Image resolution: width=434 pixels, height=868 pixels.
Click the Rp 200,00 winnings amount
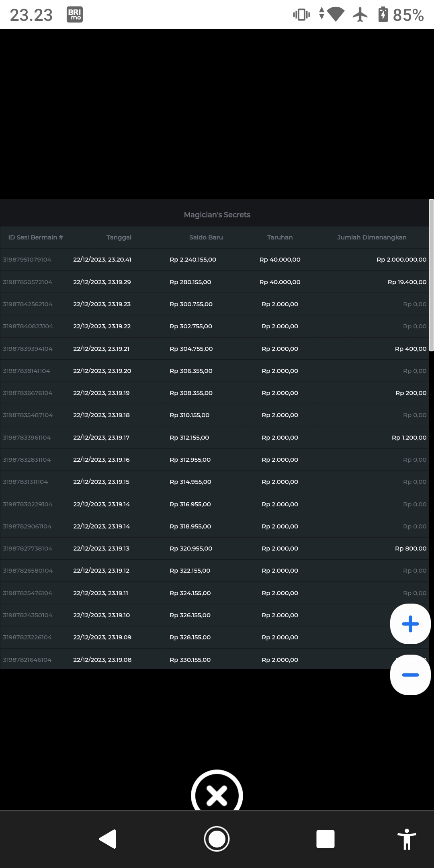pyautogui.click(x=411, y=393)
